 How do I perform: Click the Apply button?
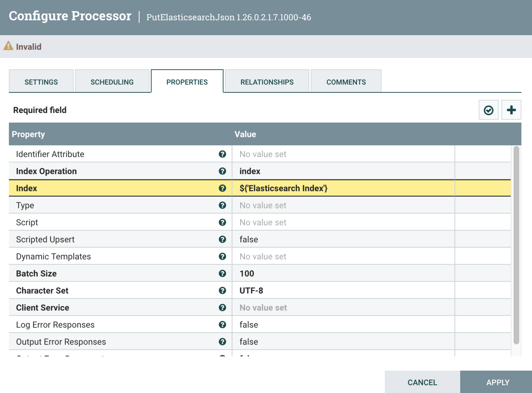497,382
